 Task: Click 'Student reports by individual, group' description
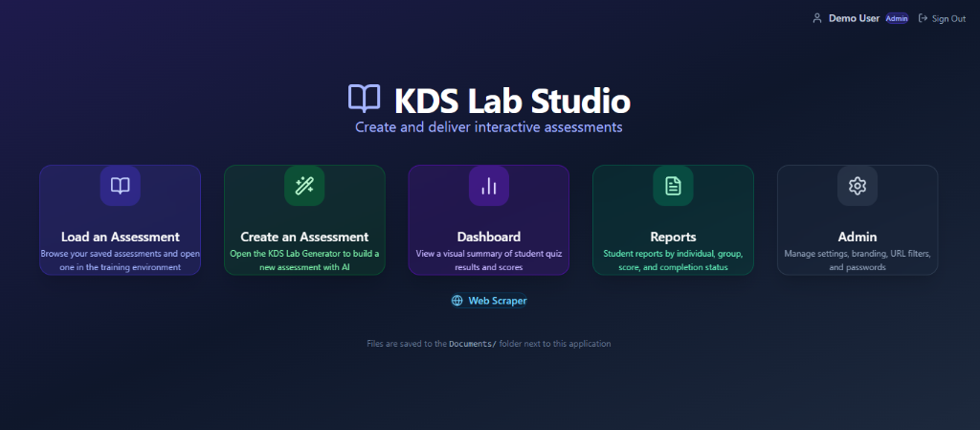(673, 260)
